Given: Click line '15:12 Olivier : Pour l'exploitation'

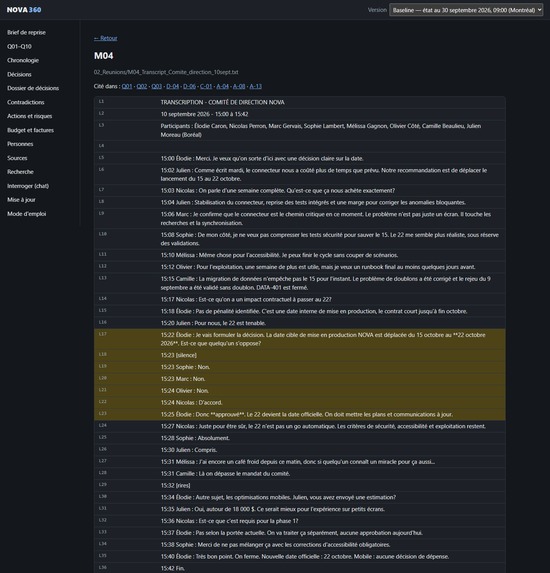Looking at the screenshot, I should pos(300,267).
